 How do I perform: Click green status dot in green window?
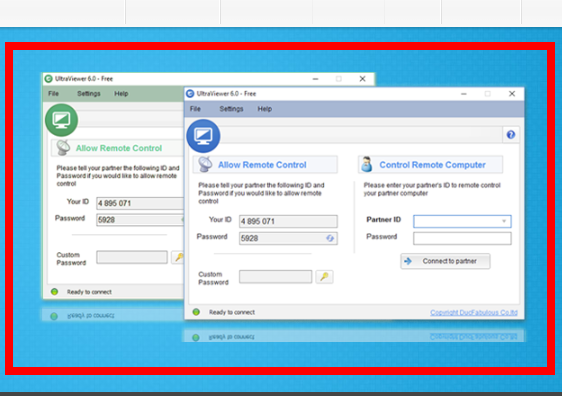[54, 292]
